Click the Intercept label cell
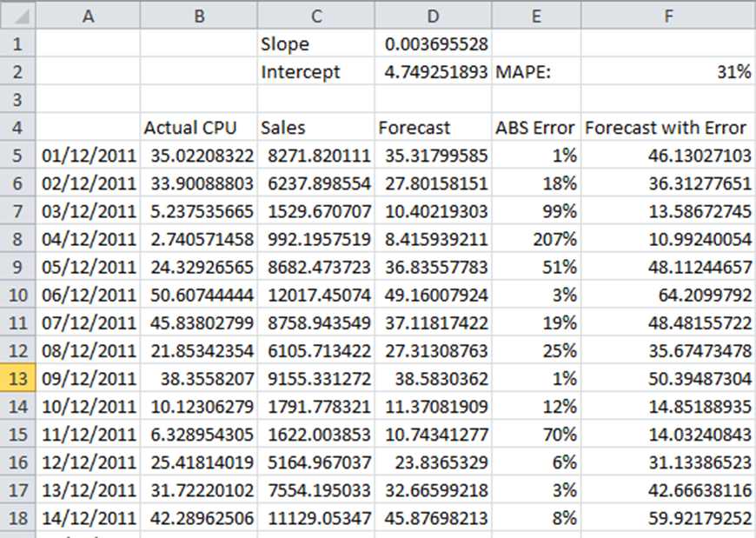Viewport: 756px width, 538px height. (x=315, y=72)
